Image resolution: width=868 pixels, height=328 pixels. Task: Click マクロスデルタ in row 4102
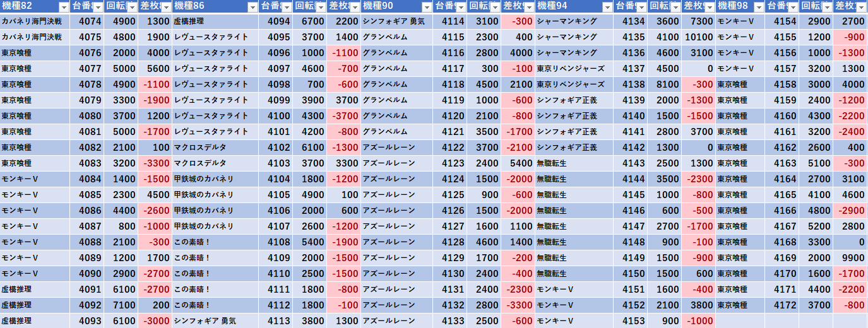tap(199, 148)
